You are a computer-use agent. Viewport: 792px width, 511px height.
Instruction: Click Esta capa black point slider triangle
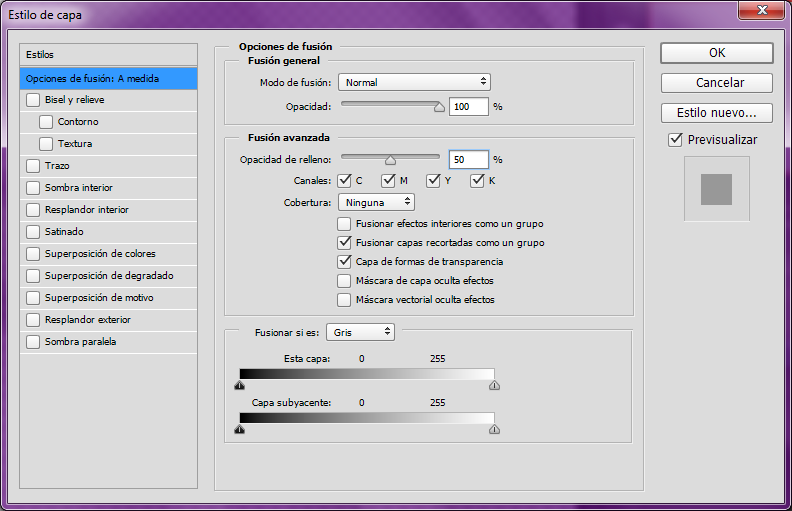239,385
